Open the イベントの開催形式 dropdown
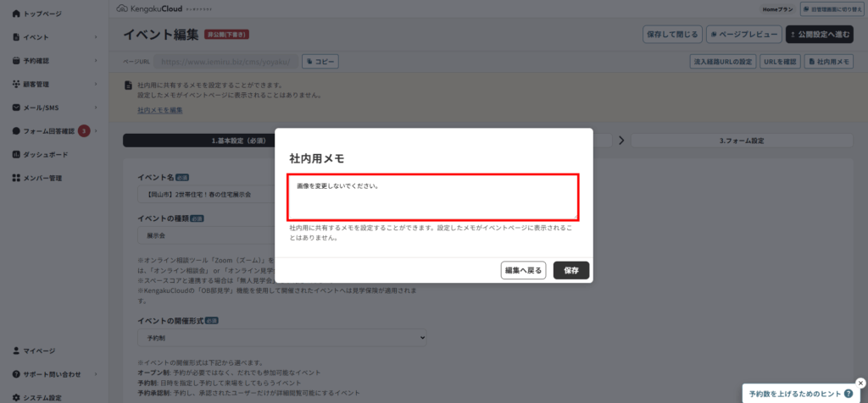The width and height of the screenshot is (868, 403). (x=281, y=338)
